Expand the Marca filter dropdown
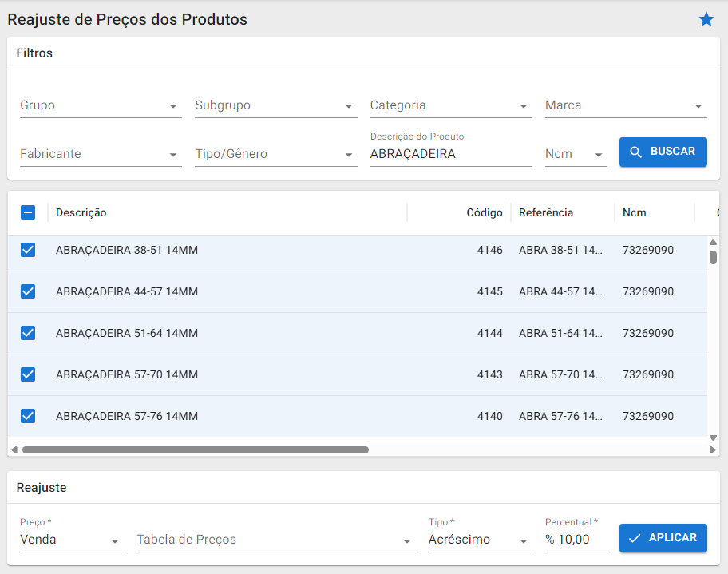Image resolution: width=728 pixels, height=574 pixels. point(626,106)
